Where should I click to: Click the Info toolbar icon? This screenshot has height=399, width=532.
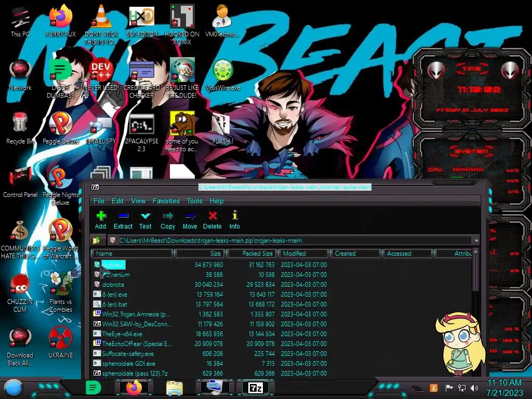[x=234, y=220]
